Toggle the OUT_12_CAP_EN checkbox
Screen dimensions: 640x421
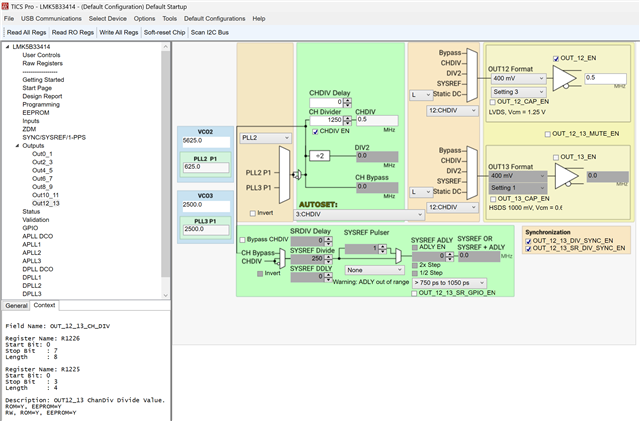[493, 102]
